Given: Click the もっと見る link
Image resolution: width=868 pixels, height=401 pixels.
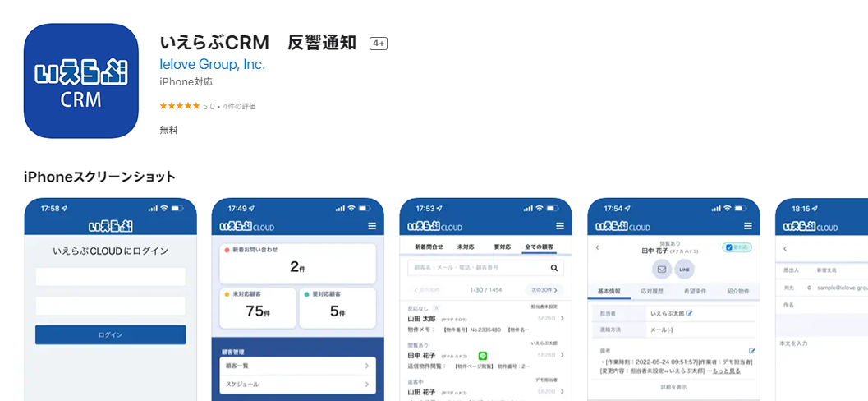Looking at the screenshot, I should coord(726,371).
